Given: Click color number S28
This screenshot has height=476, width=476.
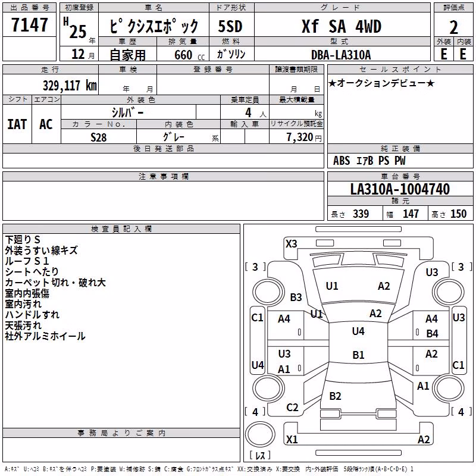Looking at the screenshot, I should (98, 137).
